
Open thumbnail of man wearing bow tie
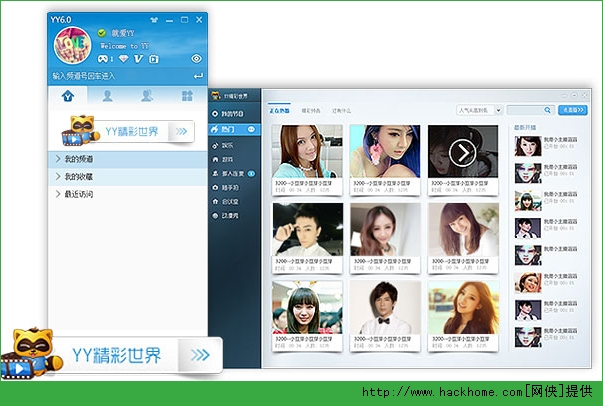click(385, 307)
